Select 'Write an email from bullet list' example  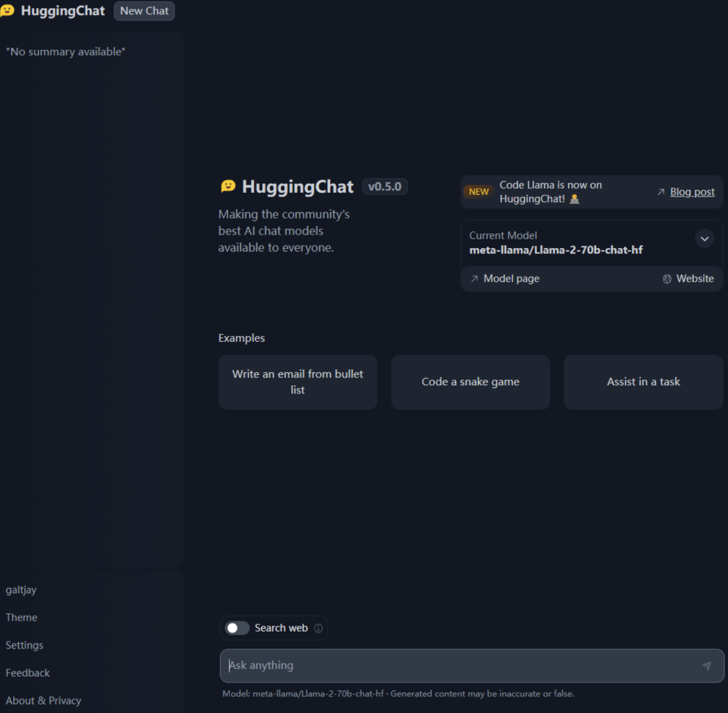point(298,382)
